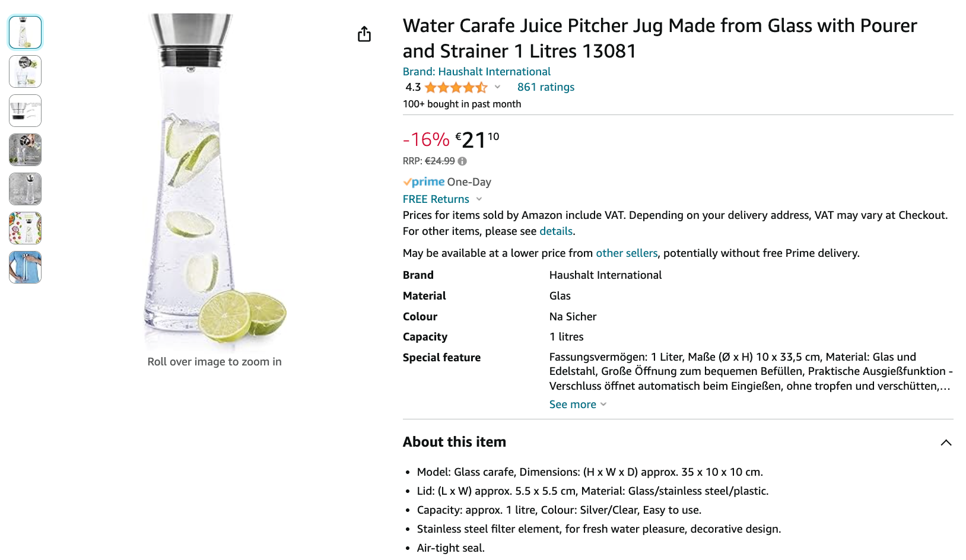Open the Haushalt International brand link
966x560 pixels.
coord(476,72)
